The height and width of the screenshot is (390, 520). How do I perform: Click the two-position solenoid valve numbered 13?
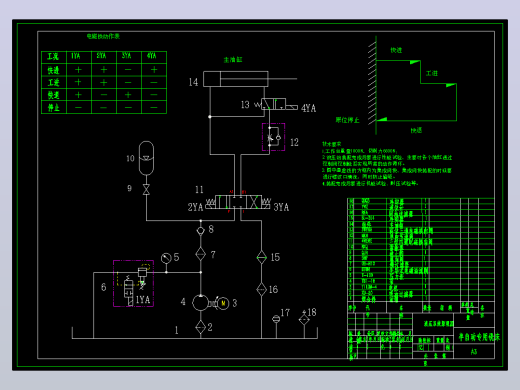click(276, 104)
